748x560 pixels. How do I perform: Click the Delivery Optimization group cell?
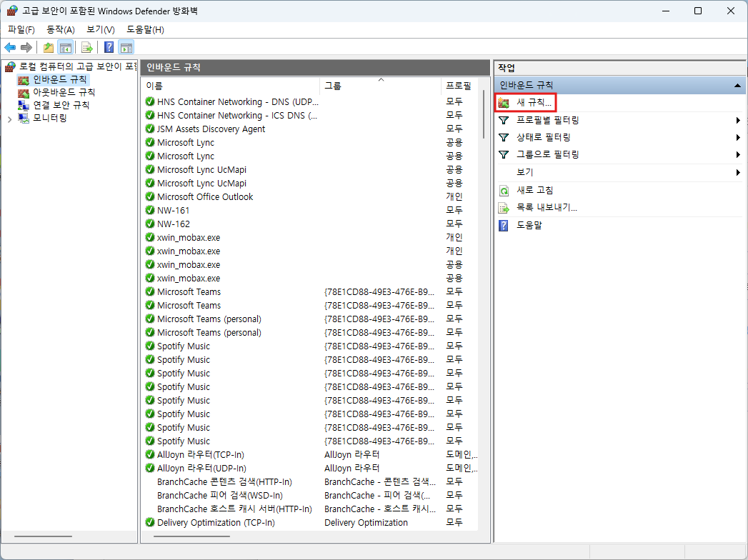coord(366,522)
